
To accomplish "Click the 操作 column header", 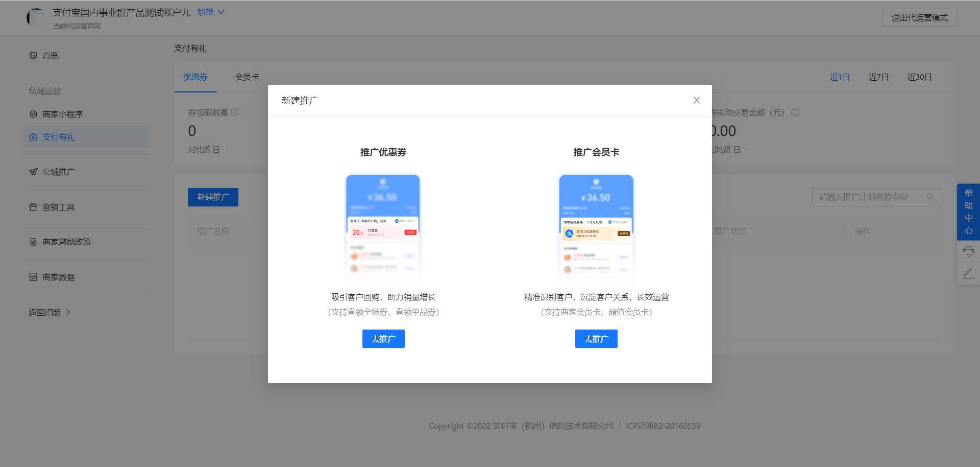I will tap(863, 231).
